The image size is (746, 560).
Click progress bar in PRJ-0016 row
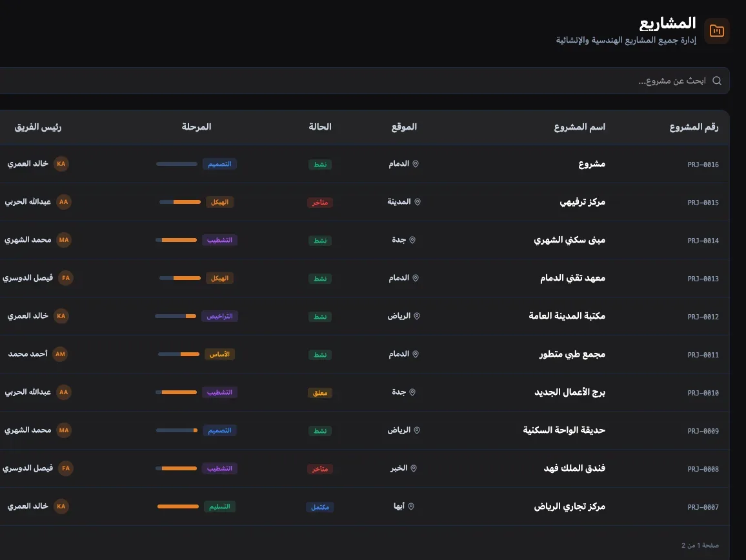tap(177, 164)
